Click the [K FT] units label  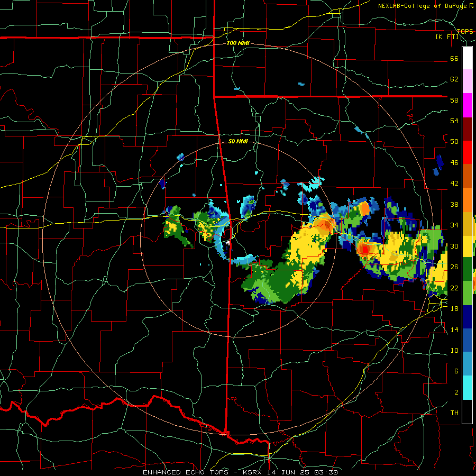pyautogui.click(x=447, y=37)
